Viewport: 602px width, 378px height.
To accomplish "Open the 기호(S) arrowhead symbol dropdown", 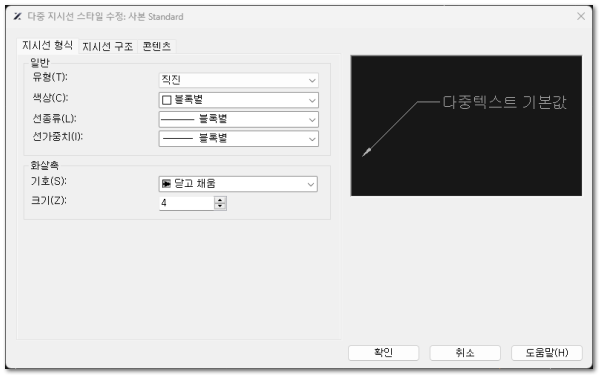I will [238, 184].
